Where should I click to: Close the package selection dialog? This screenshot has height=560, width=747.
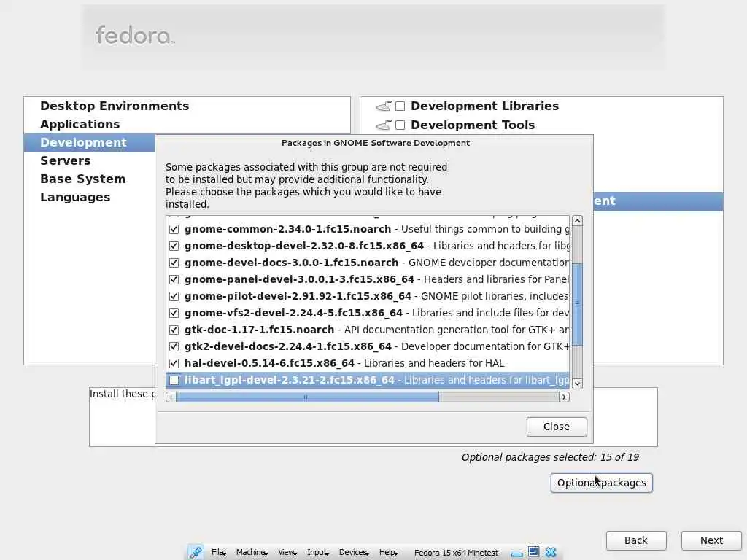click(x=557, y=427)
